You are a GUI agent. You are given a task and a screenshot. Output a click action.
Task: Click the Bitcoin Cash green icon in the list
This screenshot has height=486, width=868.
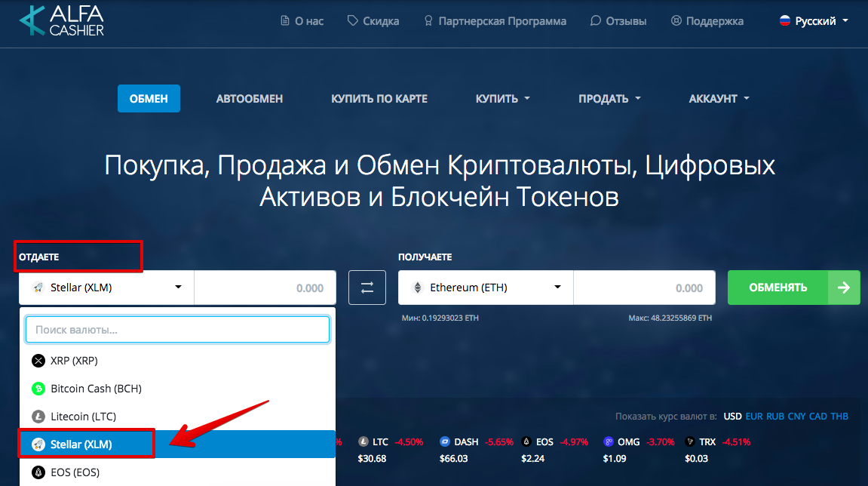pyautogui.click(x=38, y=389)
